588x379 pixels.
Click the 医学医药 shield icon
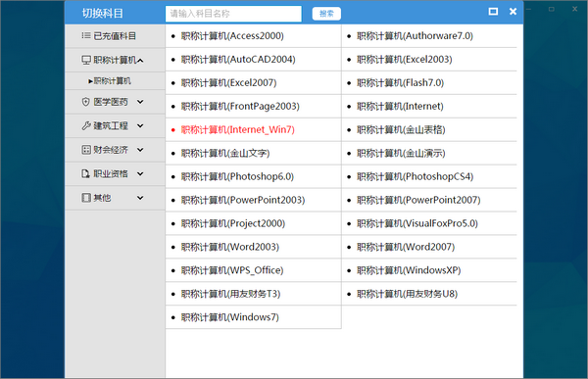86,102
